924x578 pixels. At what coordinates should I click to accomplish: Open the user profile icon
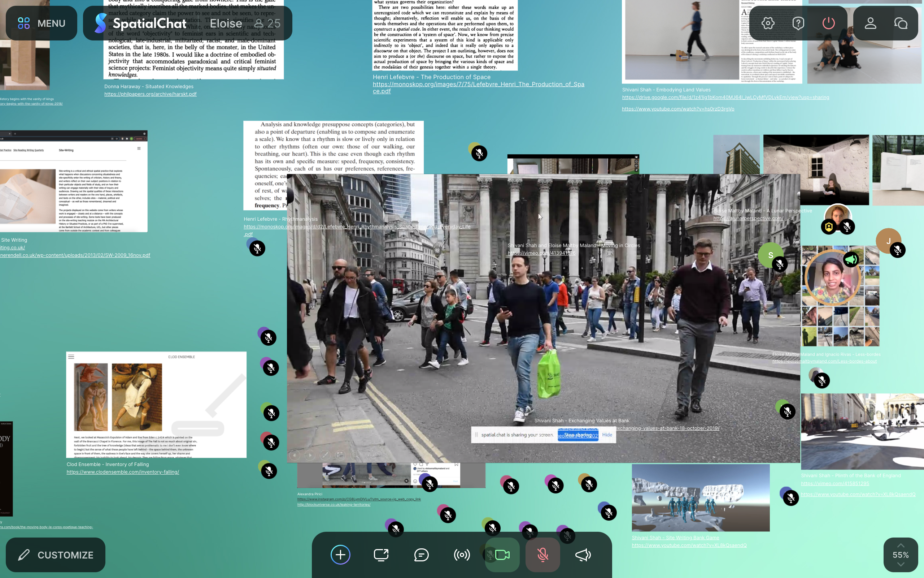click(x=870, y=23)
